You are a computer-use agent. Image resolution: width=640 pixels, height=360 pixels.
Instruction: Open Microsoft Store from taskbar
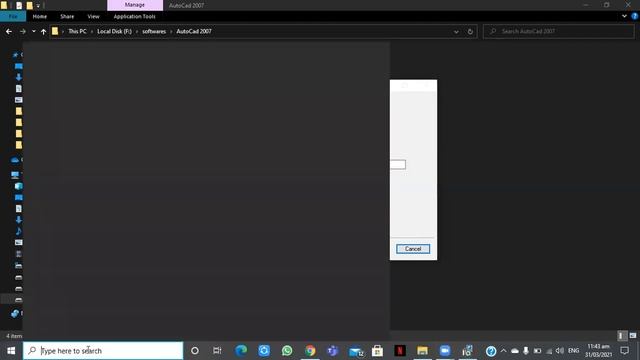point(378,351)
